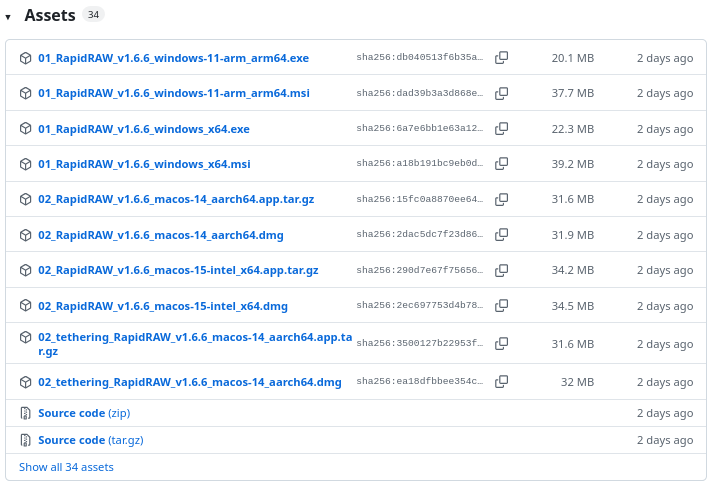Image resolution: width=713 pixels, height=493 pixels.
Task: Click the 20.1 MB file size
Action: (572, 58)
